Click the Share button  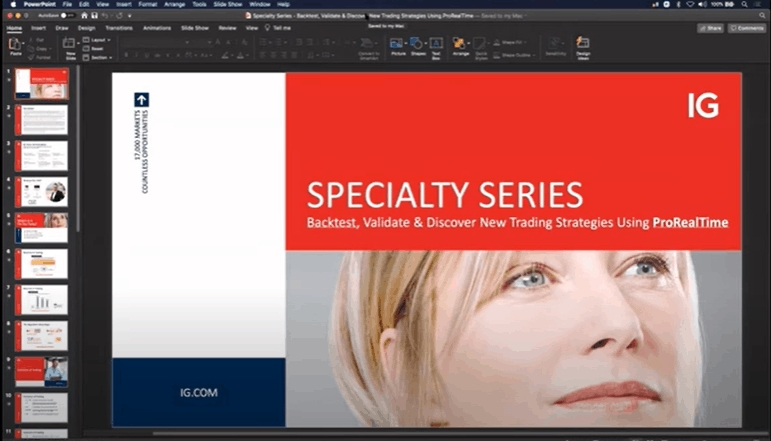pyautogui.click(x=711, y=28)
